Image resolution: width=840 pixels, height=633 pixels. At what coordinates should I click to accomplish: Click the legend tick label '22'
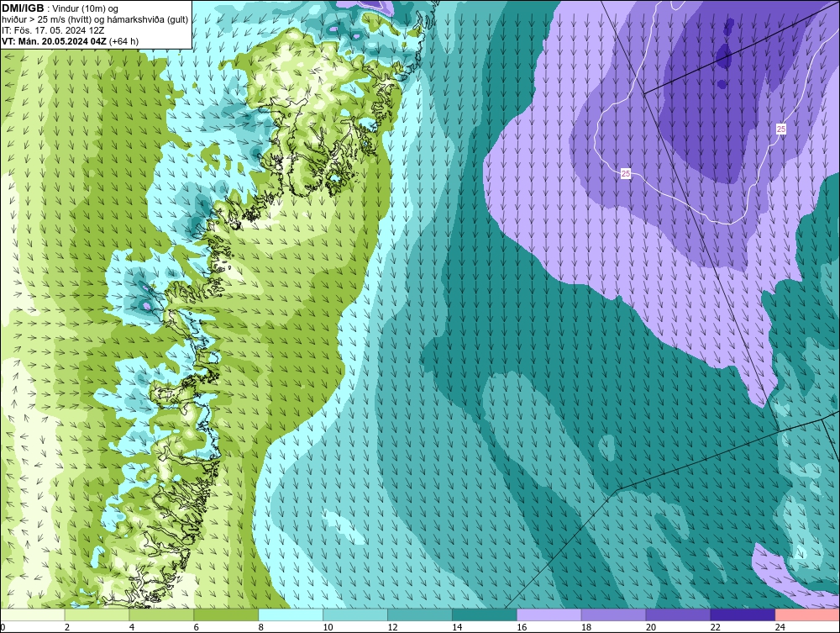tap(715, 627)
